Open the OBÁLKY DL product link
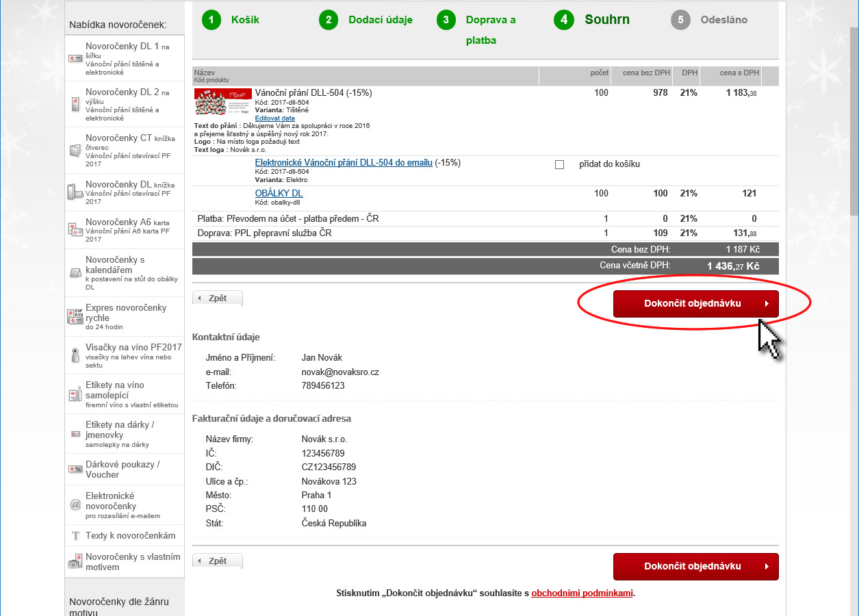Image resolution: width=859 pixels, height=616 pixels. [279, 194]
